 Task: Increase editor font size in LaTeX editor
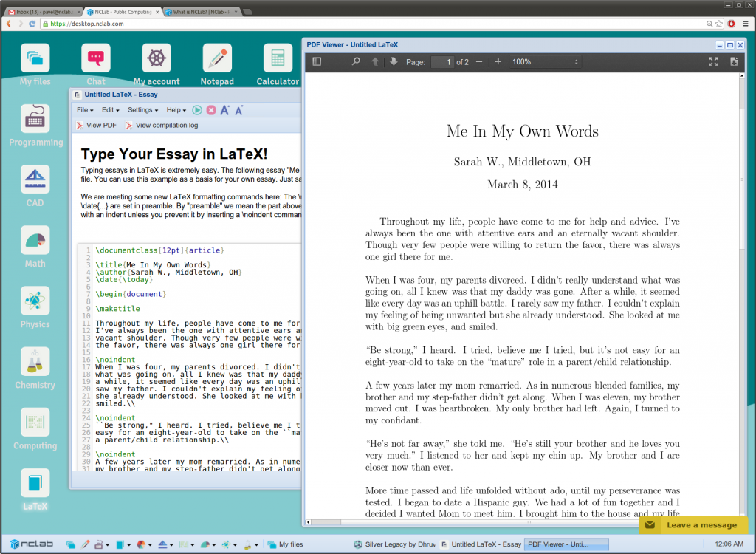(225, 110)
